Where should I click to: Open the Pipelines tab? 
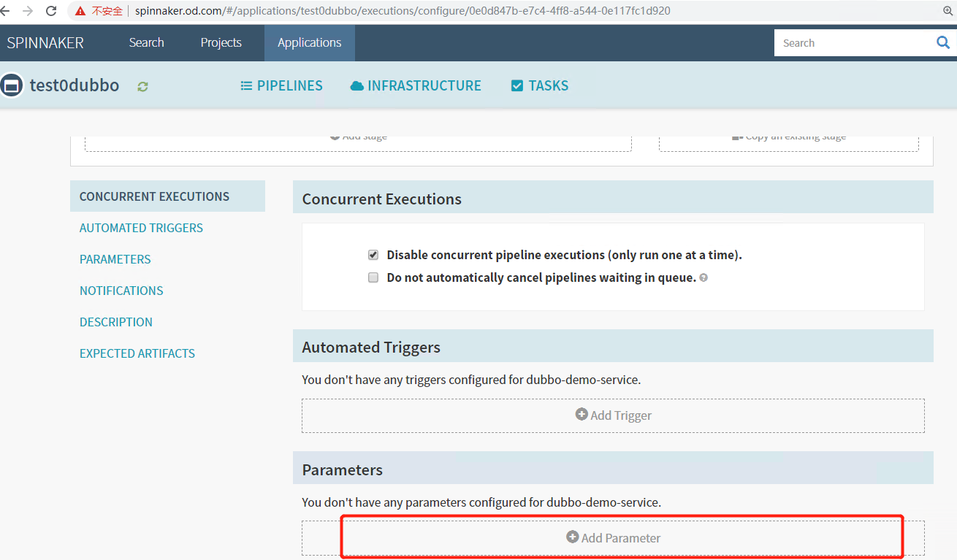281,85
